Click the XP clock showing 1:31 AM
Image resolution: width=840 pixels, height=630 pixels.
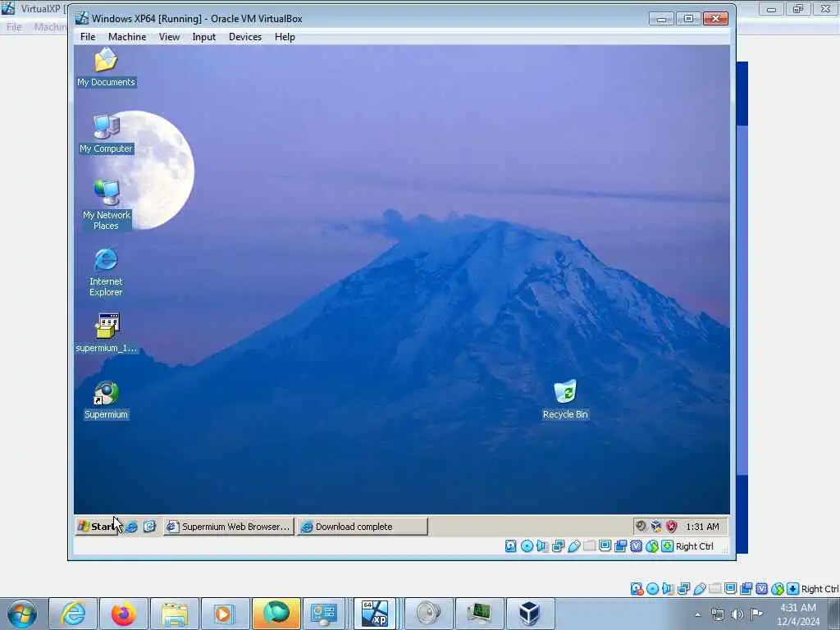point(702,527)
